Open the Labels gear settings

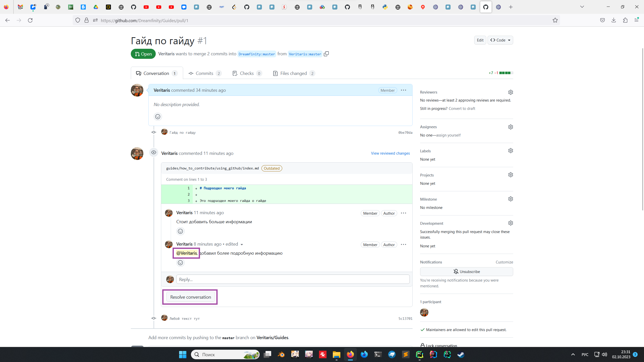pos(510,151)
